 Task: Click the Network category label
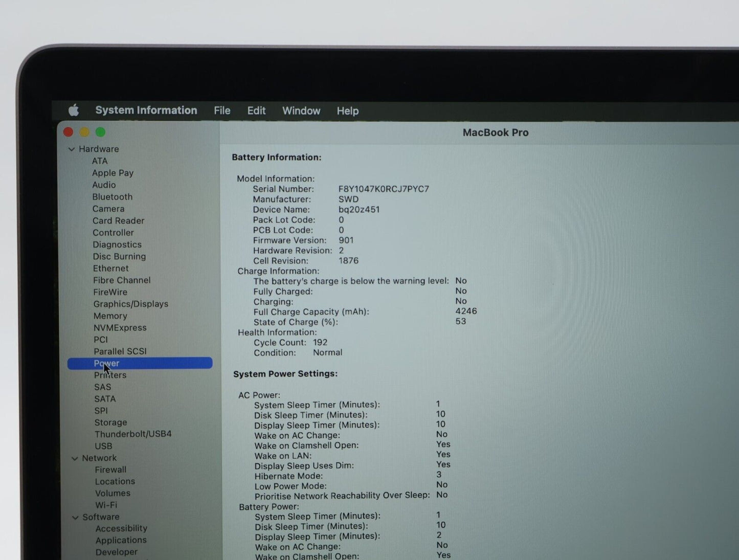point(99,458)
